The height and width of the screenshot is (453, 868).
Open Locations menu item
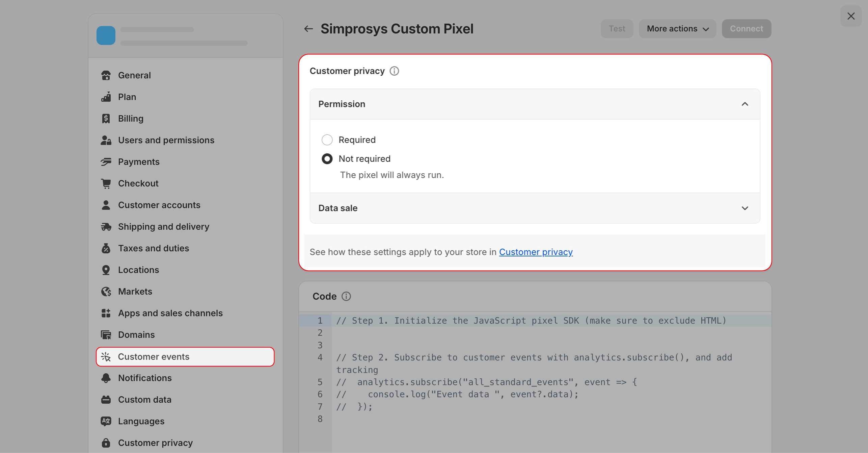tap(185, 270)
